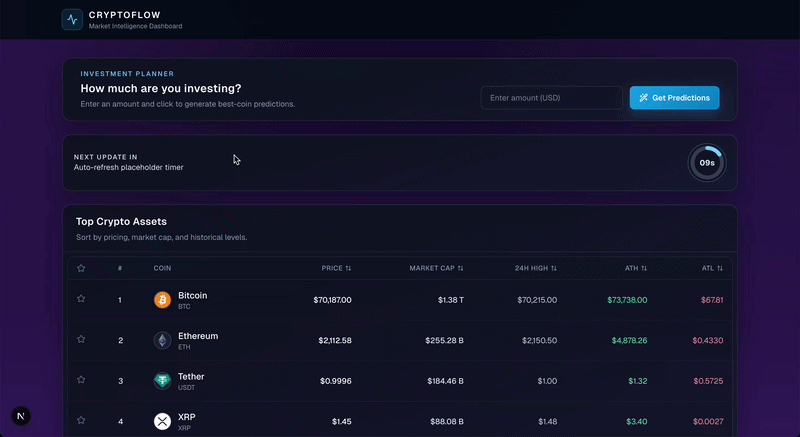Toggle favorite star for XRP

coord(81,420)
